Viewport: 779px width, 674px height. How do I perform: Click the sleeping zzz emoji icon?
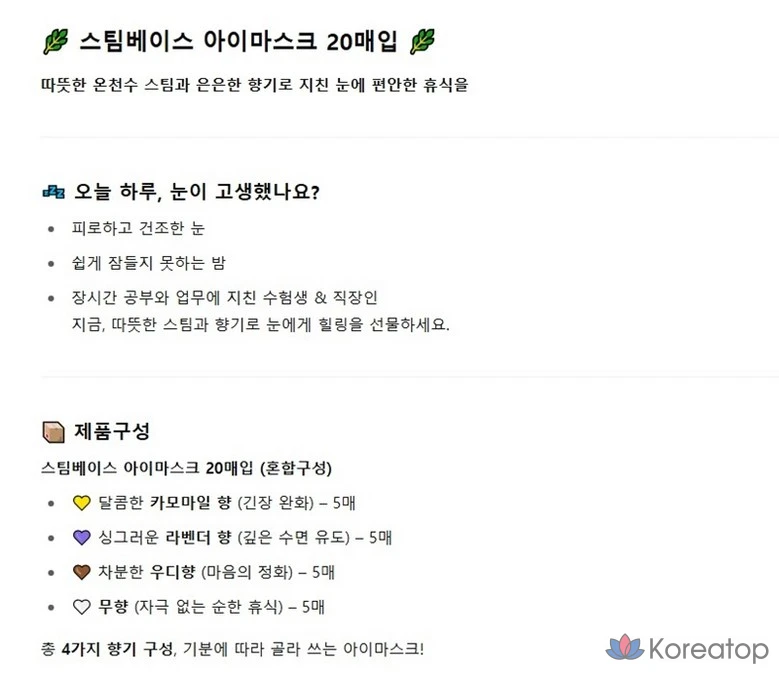pos(54,191)
